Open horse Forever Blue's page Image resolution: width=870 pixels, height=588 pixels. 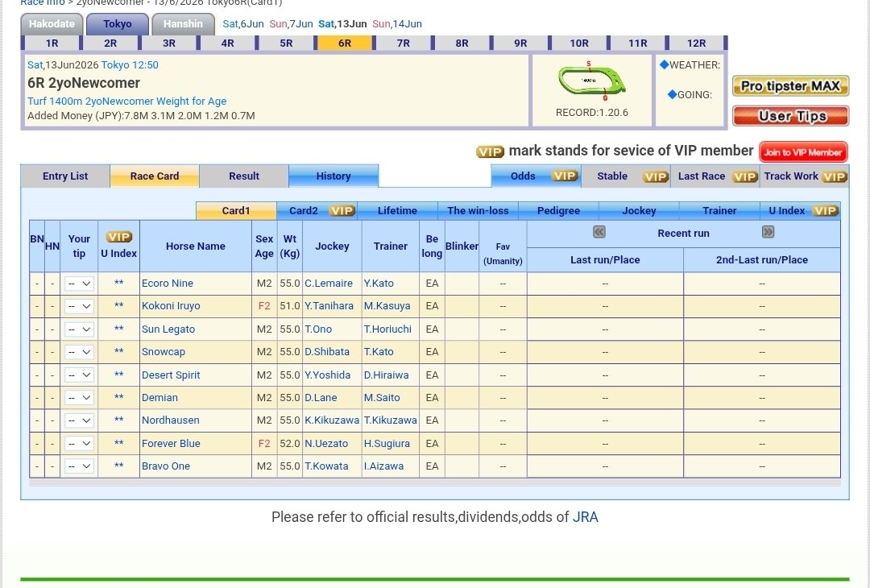click(x=171, y=444)
